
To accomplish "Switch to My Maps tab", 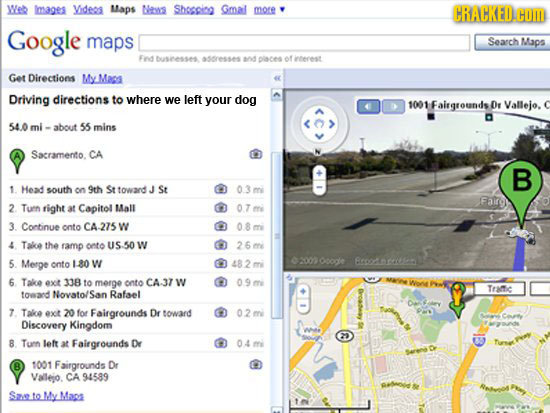I will point(102,78).
